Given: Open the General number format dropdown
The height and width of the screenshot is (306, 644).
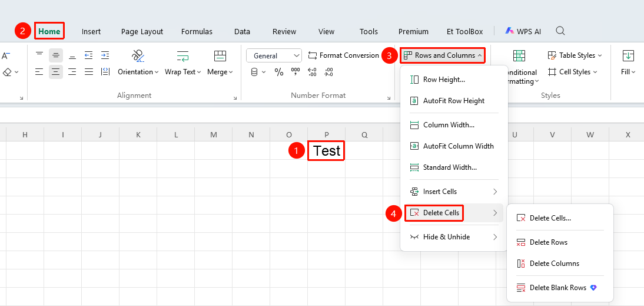Looking at the screenshot, I should tap(274, 55).
